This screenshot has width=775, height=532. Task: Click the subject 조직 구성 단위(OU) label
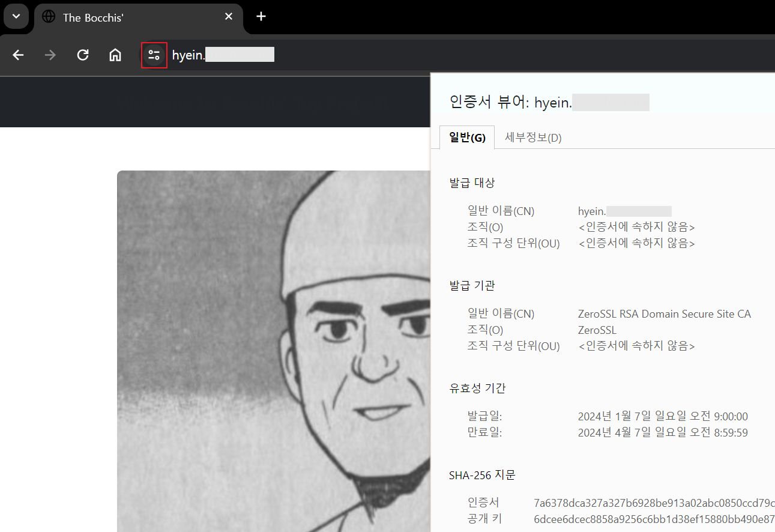tap(513, 243)
